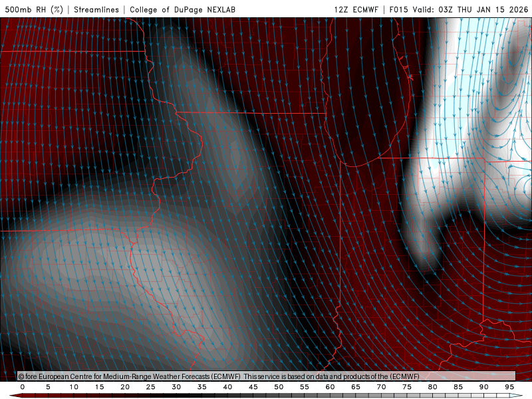
Task: Click the "500mb RH (%)" title text
Action: click(34, 9)
